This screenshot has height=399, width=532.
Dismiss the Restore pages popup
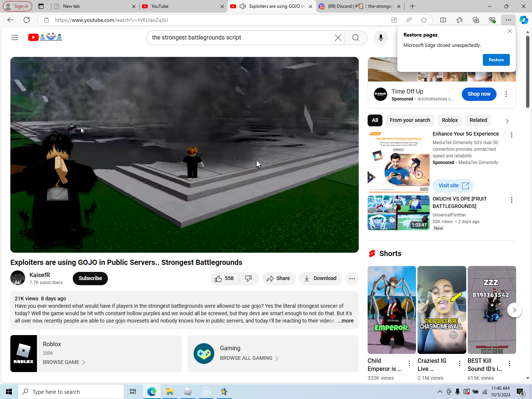(x=509, y=31)
